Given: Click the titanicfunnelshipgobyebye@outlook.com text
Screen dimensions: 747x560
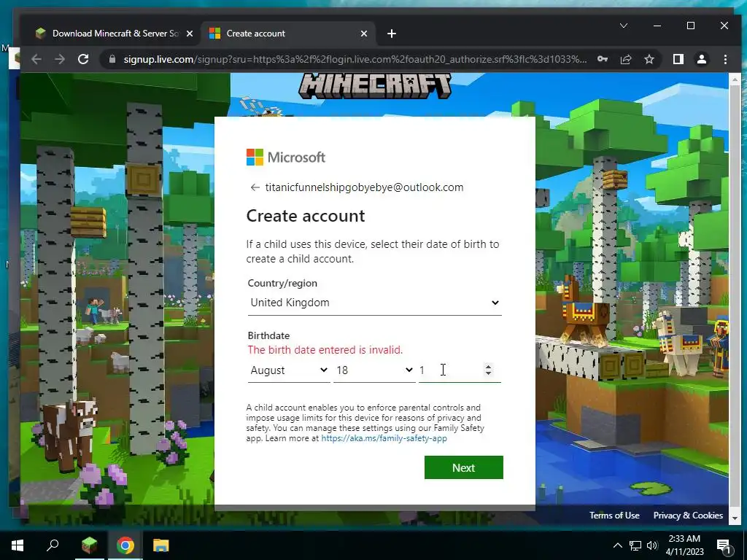Looking at the screenshot, I should [365, 187].
